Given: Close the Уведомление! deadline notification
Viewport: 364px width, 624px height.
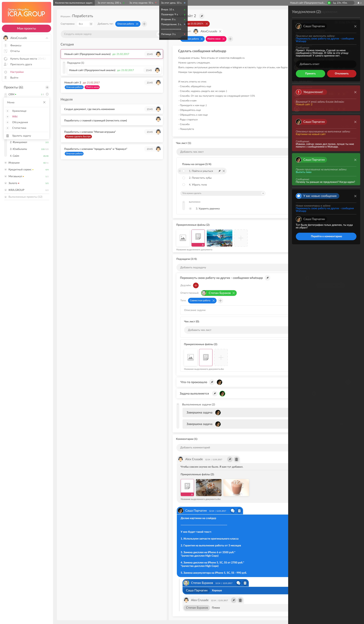Looking at the screenshot, I should (x=355, y=92).
